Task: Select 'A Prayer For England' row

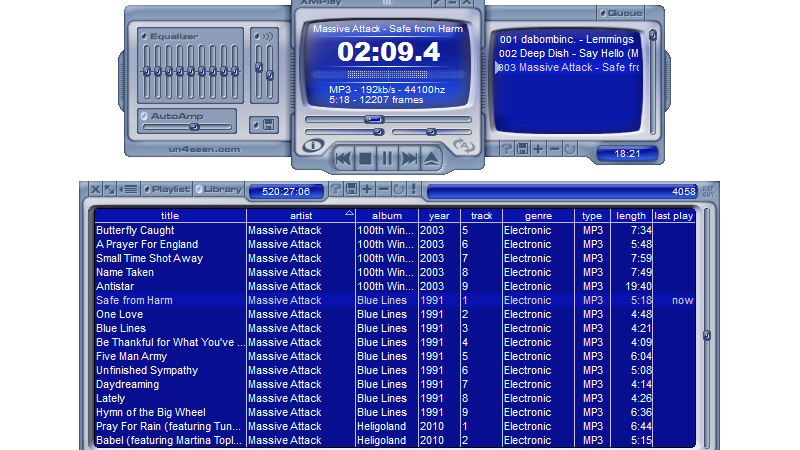Action: tap(395, 244)
